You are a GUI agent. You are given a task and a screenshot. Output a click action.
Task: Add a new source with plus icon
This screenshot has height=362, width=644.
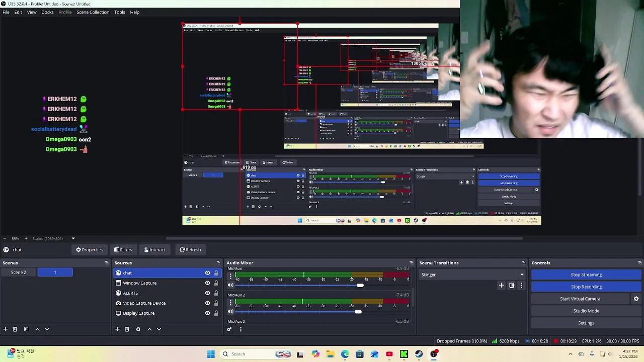pos(117,329)
